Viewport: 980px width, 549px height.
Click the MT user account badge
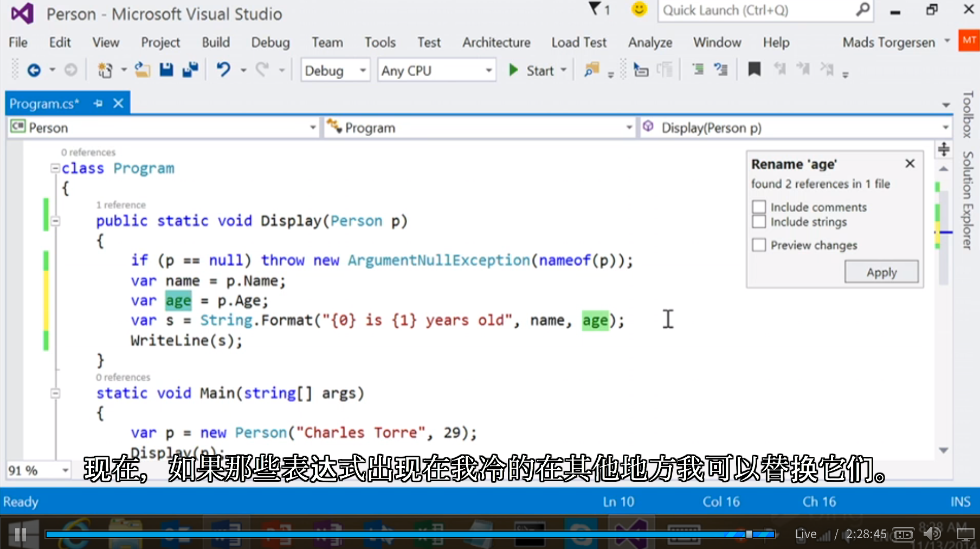coord(969,41)
